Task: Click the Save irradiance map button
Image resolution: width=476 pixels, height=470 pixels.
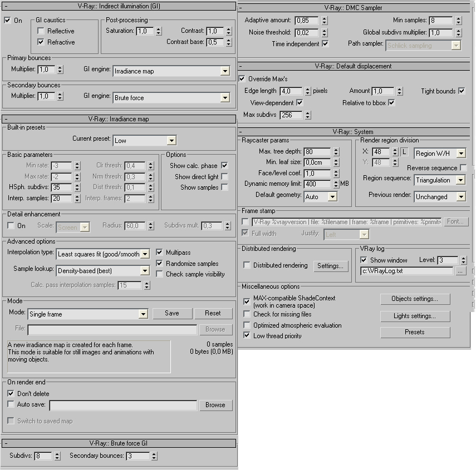Action: pyautogui.click(x=172, y=313)
